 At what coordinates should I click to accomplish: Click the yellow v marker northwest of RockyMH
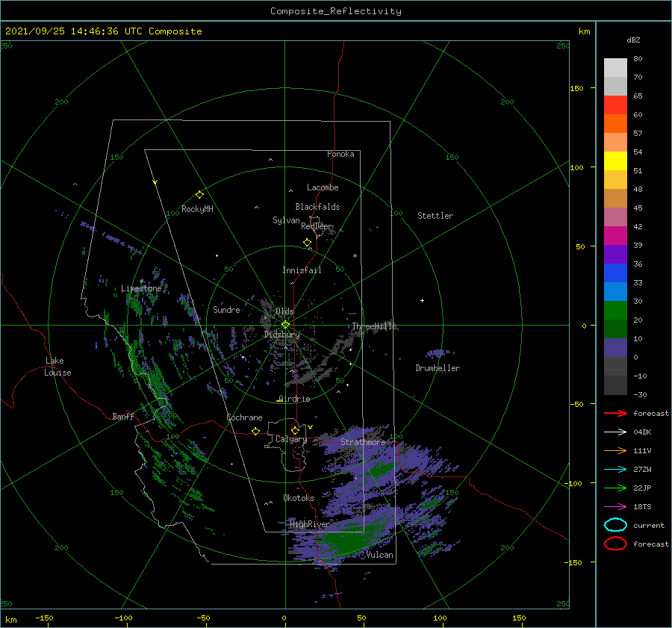(155, 183)
